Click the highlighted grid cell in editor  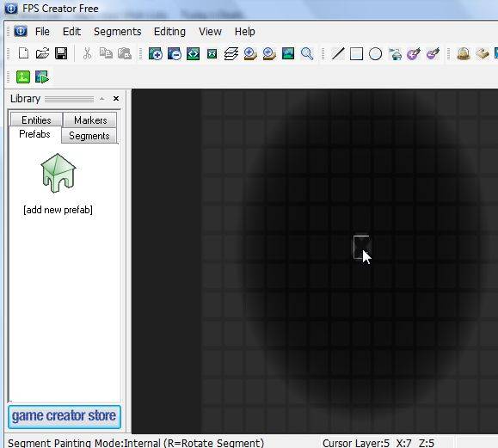click(x=361, y=247)
